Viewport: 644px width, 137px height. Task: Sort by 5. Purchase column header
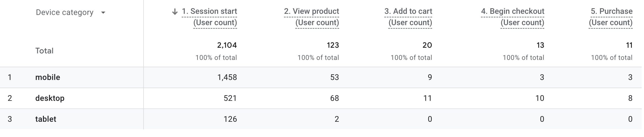[x=612, y=12]
